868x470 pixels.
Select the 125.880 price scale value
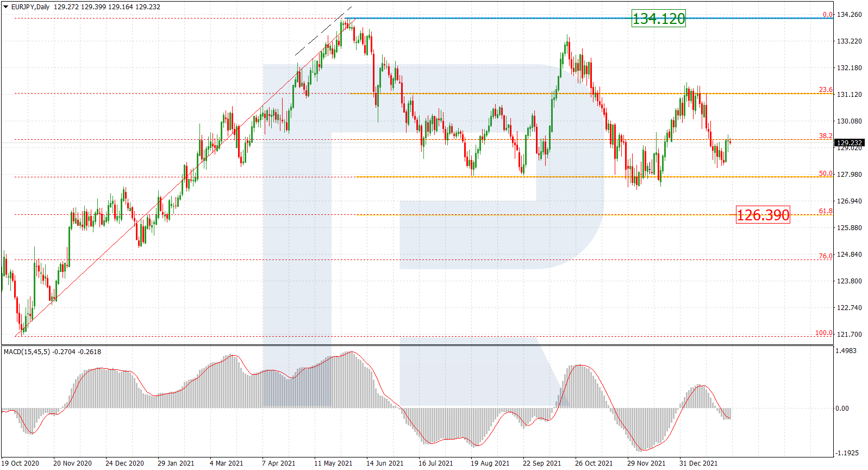tap(849, 228)
